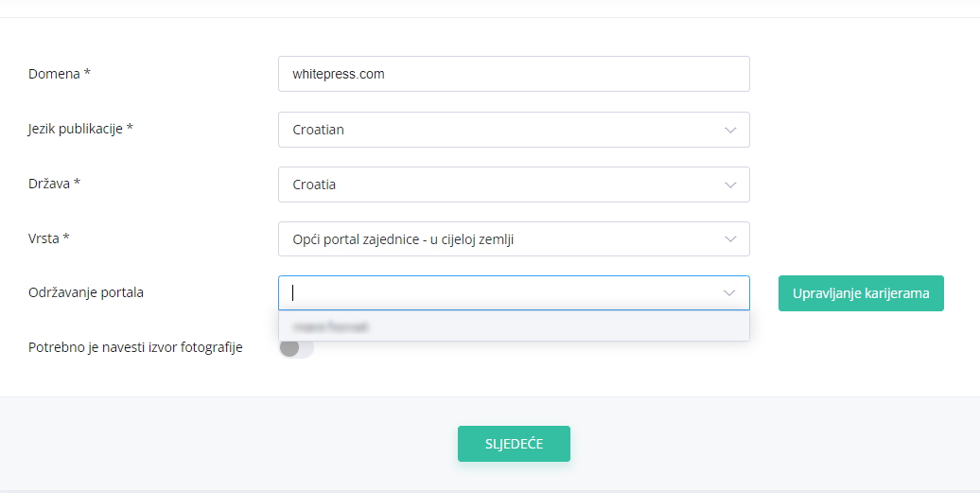Viewport: 980px width, 493px height.
Task: Click the 'Održavanje portala' label
Action: click(x=86, y=292)
